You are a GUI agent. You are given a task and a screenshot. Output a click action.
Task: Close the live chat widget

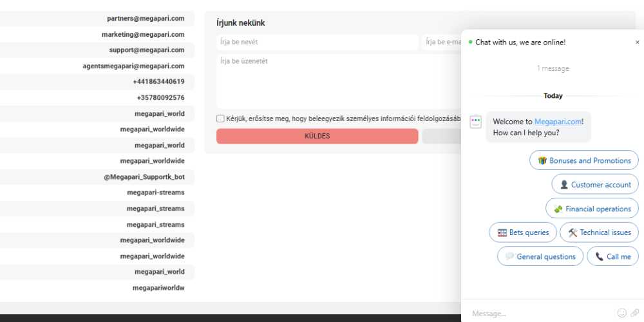[637, 43]
